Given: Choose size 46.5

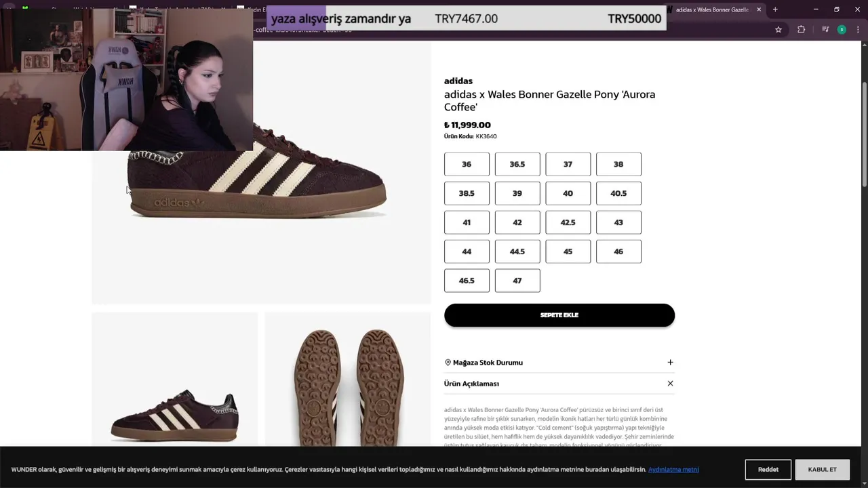Looking at the screenshot, I should point(467,281).
